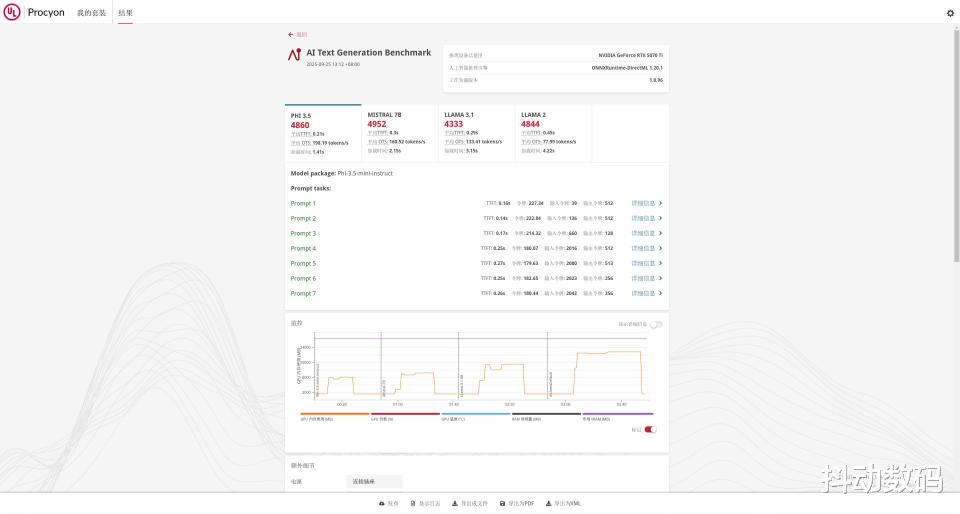The height and width of the screenshot is (514, 960).
Task: Expand Prompt 4 details chevron
Action: coord(660,248)
